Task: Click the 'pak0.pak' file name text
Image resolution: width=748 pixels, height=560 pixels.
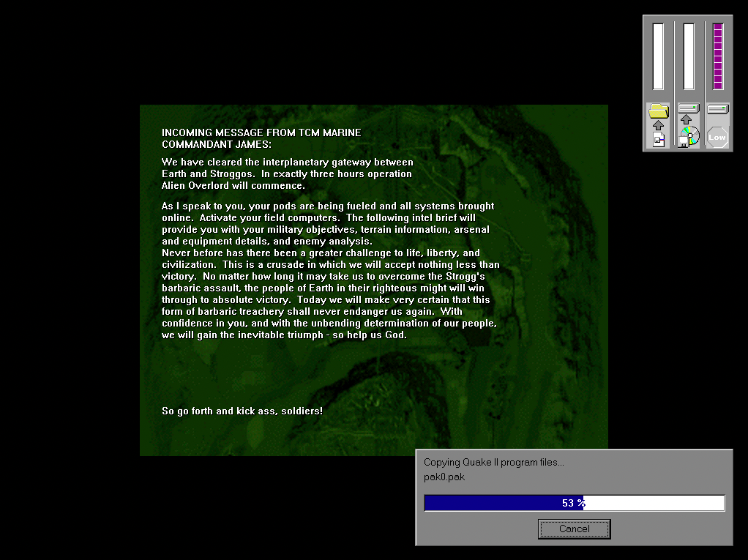Action: pyautogui.click(x=444, y=477)
